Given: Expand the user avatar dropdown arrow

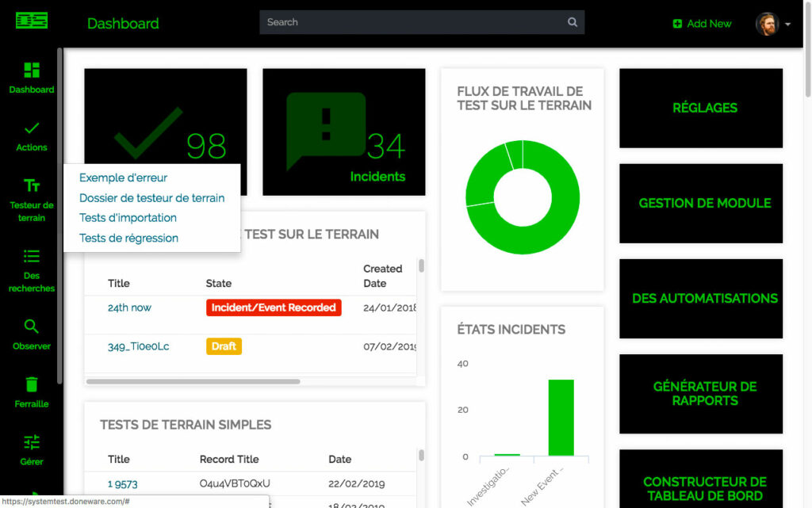Looking at the screenshot, I should 787,25.
